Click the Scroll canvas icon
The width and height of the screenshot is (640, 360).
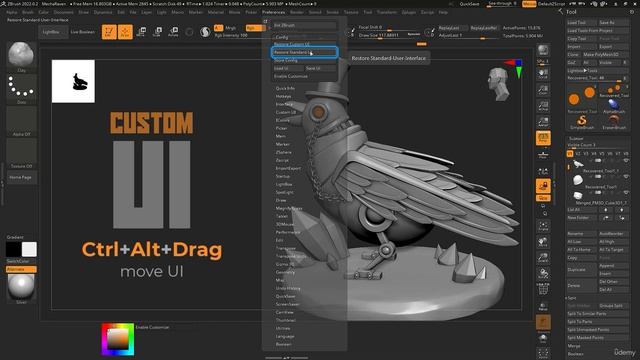click(543, 73)
